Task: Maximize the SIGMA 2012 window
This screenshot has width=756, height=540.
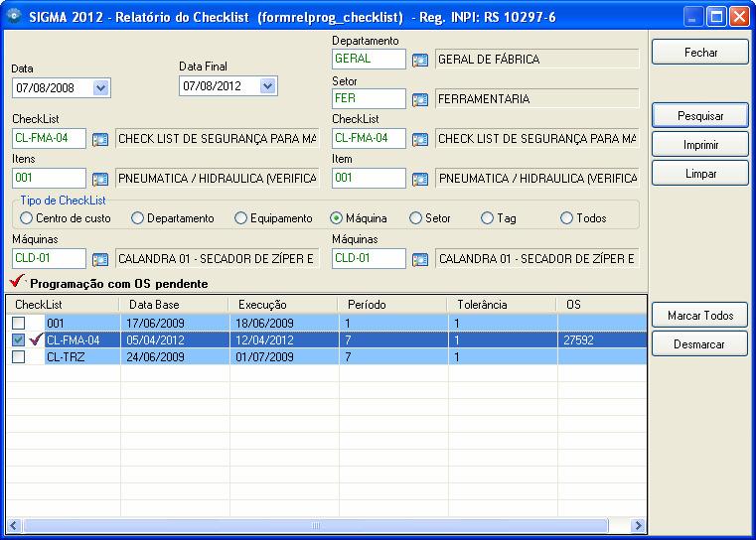Action: [x=716, y=17]
